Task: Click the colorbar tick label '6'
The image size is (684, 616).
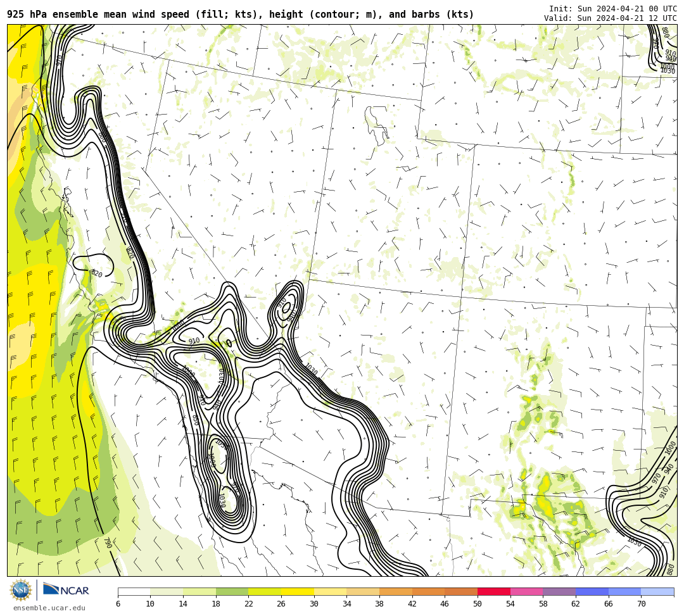Action: pos(118,604)
